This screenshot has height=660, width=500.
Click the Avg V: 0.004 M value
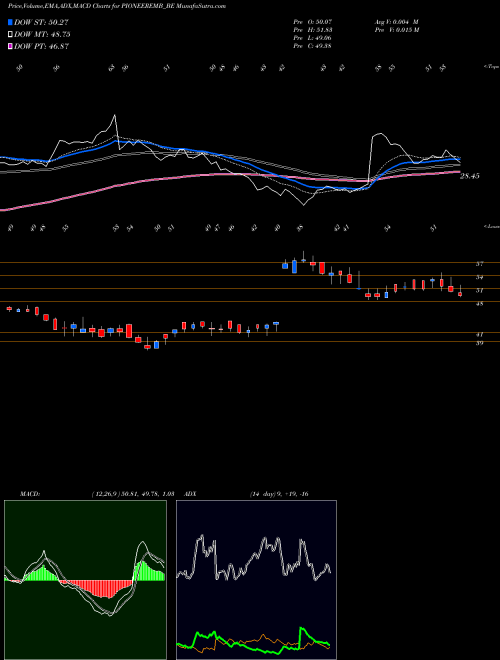pos(396,21)
